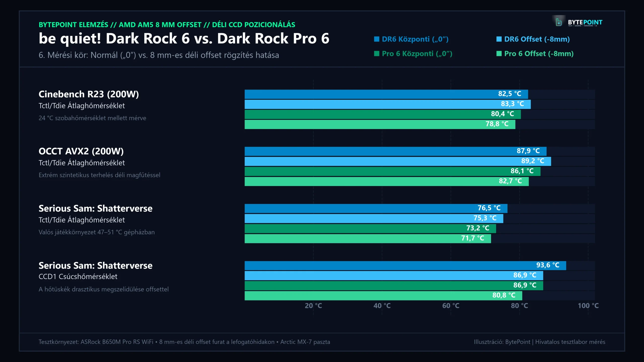Image resolution: width=644 pixels, height=362 pixels.
Task: Click 'Serious Sam: Shatterverse' above Tctl/Tdie Átlaghőmérséklet
Action: [95, 208]
